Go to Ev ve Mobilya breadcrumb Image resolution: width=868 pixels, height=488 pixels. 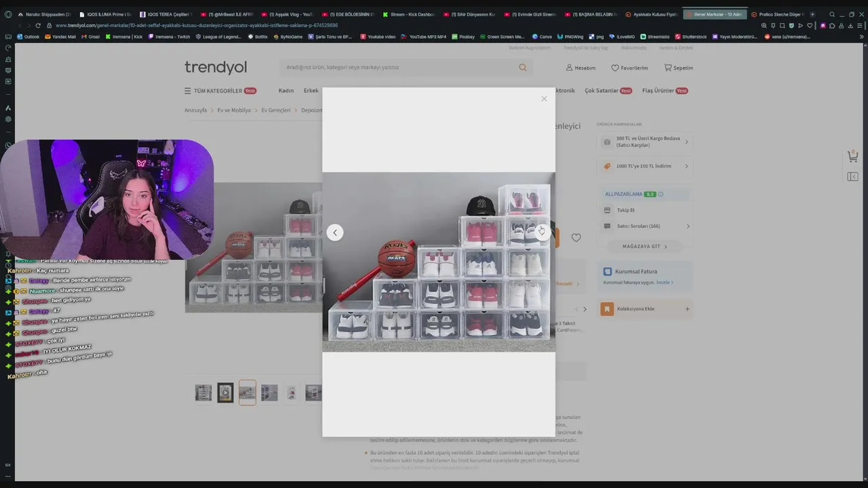[x=234, y=110]
